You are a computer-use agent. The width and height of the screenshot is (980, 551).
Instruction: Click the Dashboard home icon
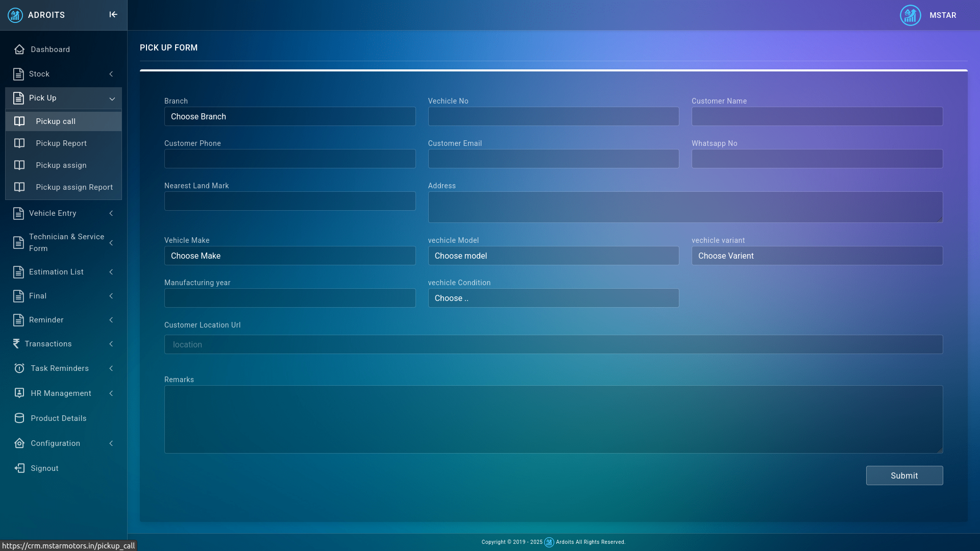(x=19, y=49)
